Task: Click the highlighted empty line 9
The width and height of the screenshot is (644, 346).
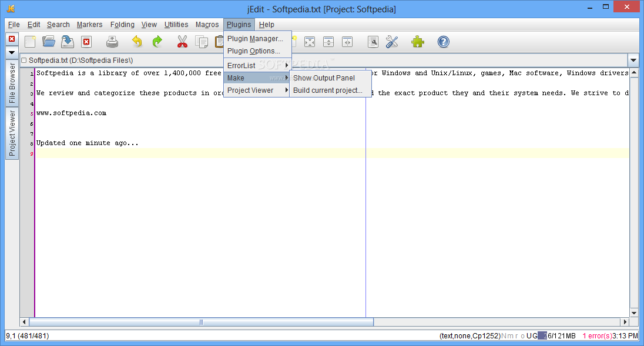Action: (x=332, y=153)
